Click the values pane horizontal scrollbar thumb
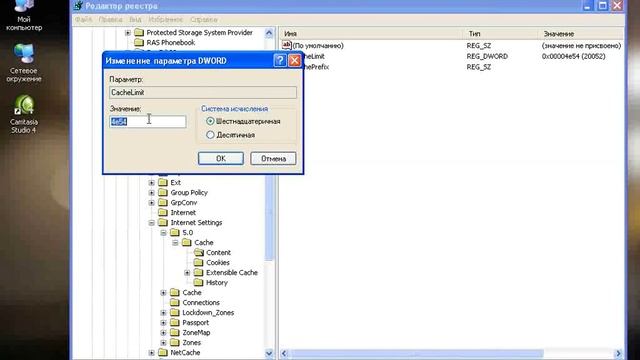 [x=417, y=353]
